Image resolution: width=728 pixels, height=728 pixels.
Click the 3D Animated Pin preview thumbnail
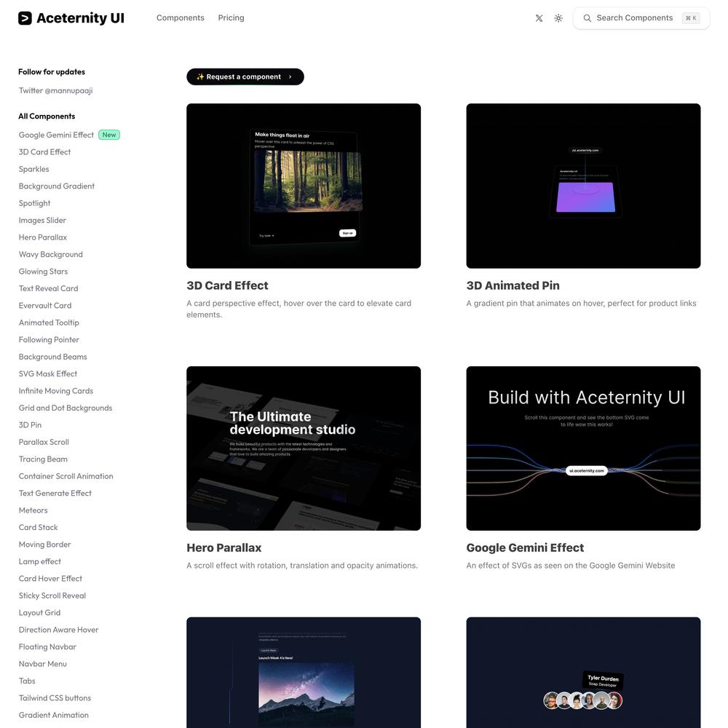point(583,186)
